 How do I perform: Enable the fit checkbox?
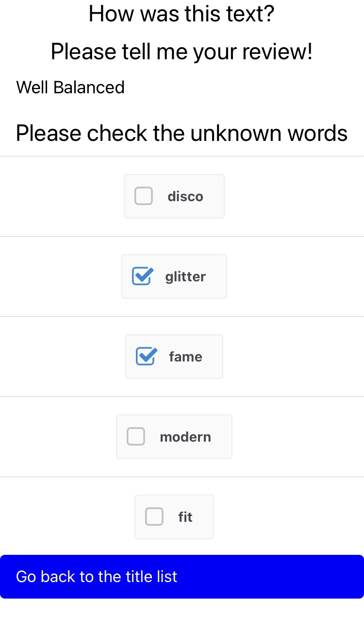[x=154, y=516]
